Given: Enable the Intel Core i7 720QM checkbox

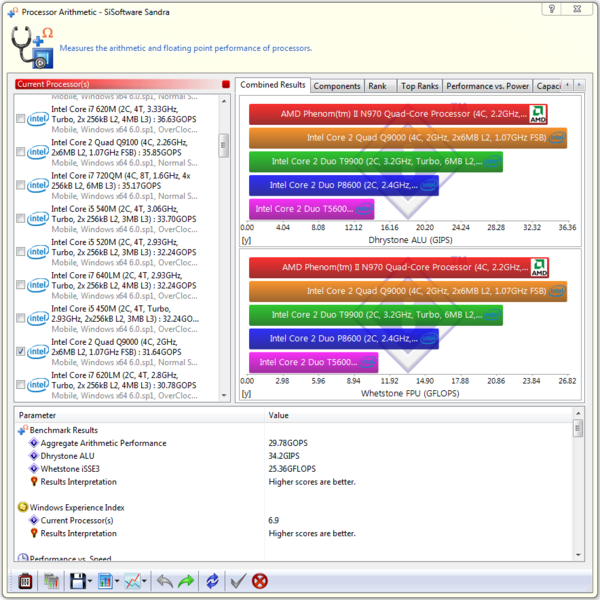Looking at the screenshot, I should coord(21,185).
